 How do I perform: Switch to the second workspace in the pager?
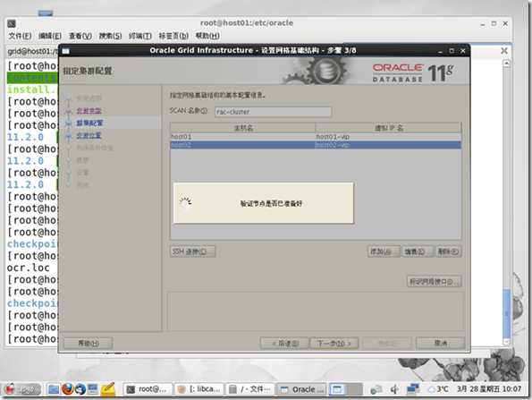pos(354,389)
